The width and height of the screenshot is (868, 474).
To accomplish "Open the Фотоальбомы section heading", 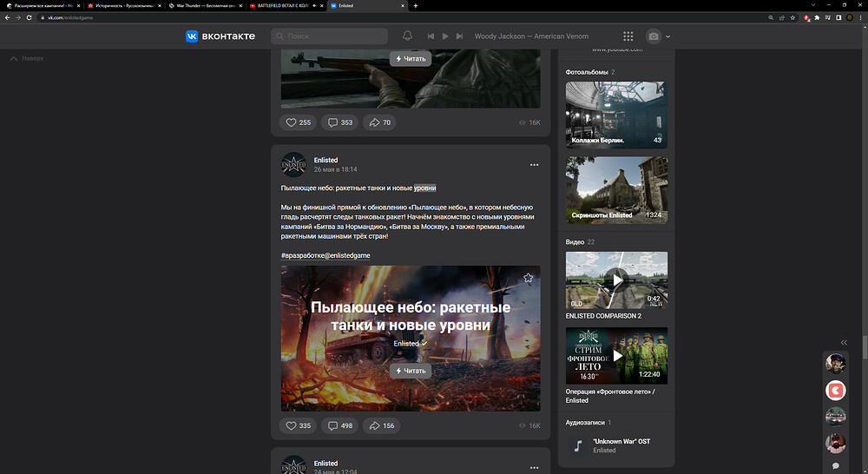I will pos(586,72).
